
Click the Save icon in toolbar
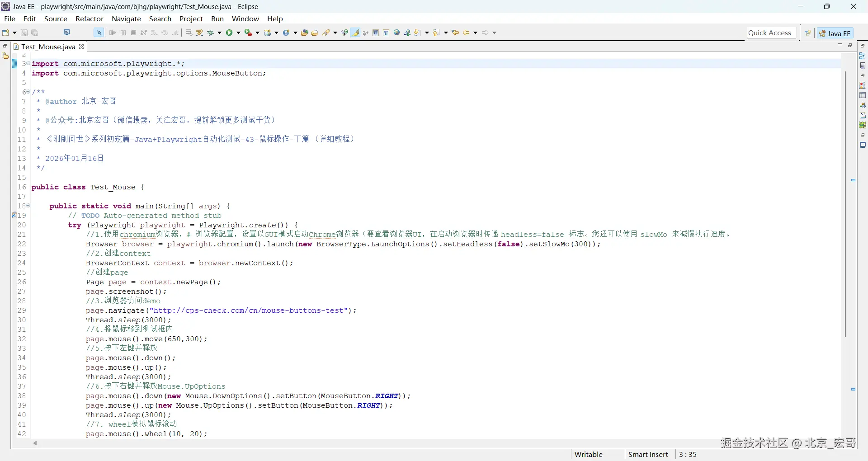(24, 33)
